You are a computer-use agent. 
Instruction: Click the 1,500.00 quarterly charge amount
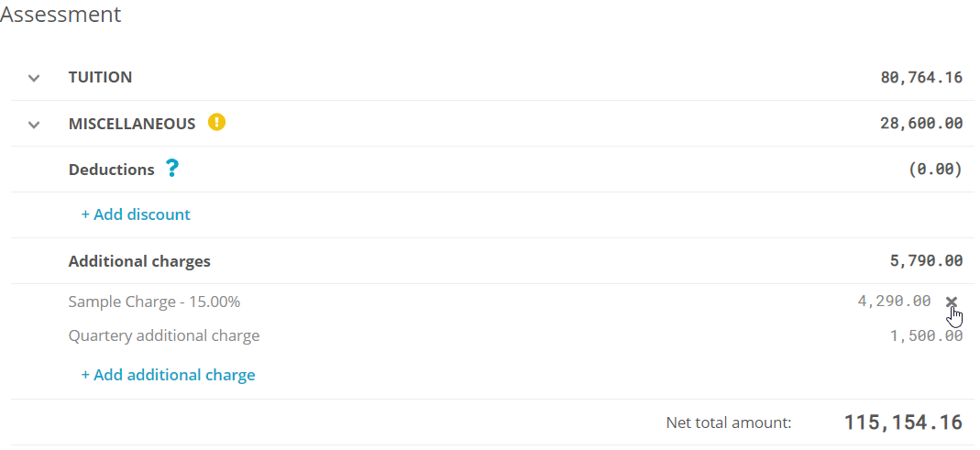pyautogui.click(x=926, y=335)
